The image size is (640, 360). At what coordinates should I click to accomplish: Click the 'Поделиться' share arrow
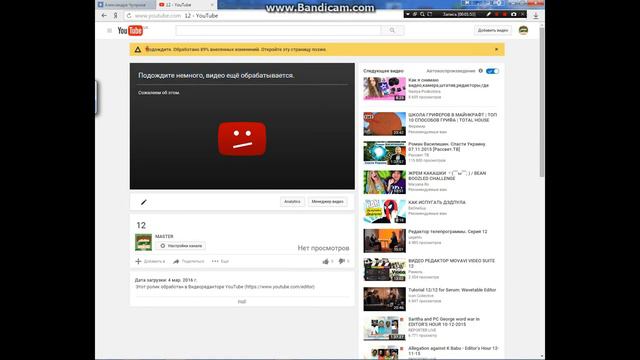tap(176, 261)
